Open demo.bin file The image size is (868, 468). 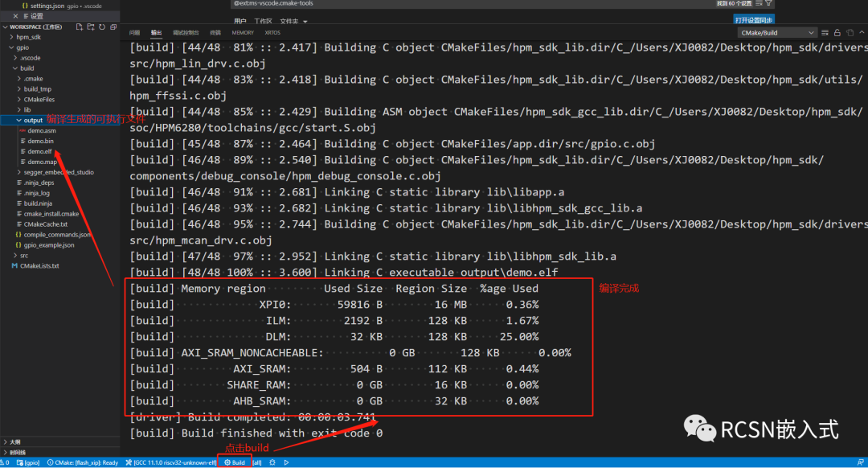pyautogui.click(x=40, y=142)
